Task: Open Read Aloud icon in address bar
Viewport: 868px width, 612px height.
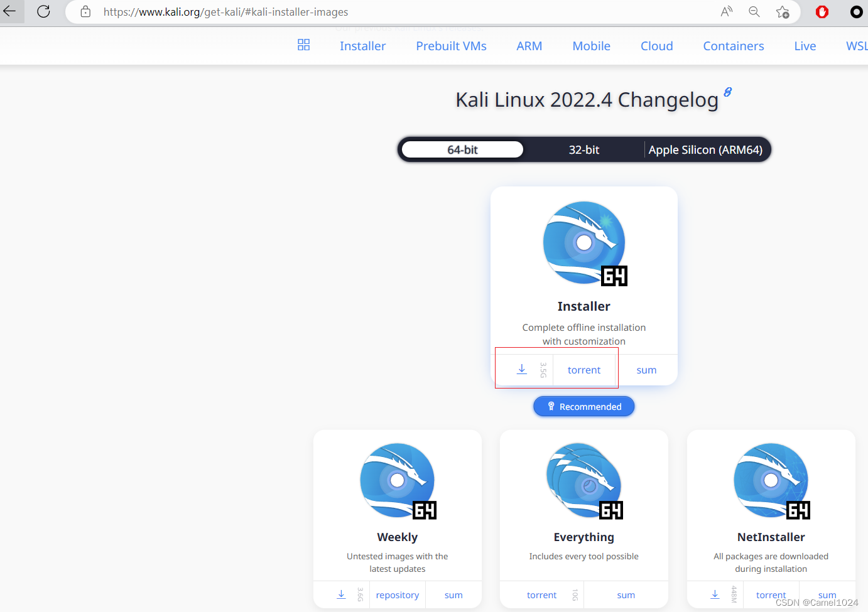Action: point(727,11)
